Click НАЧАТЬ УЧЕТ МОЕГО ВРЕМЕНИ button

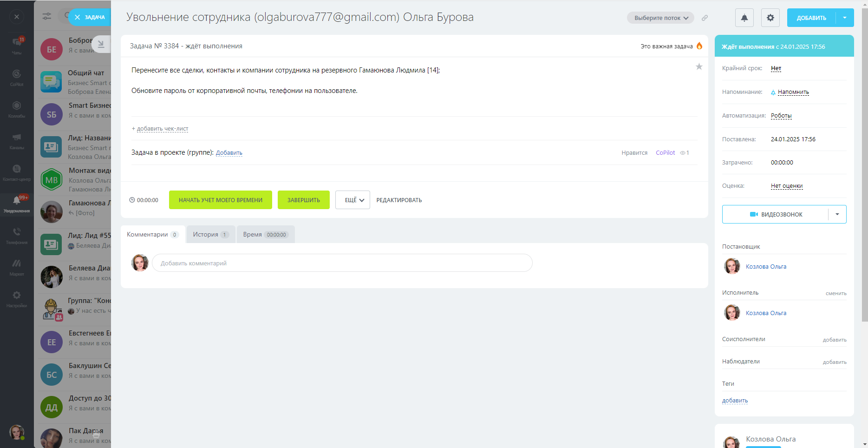220,200
